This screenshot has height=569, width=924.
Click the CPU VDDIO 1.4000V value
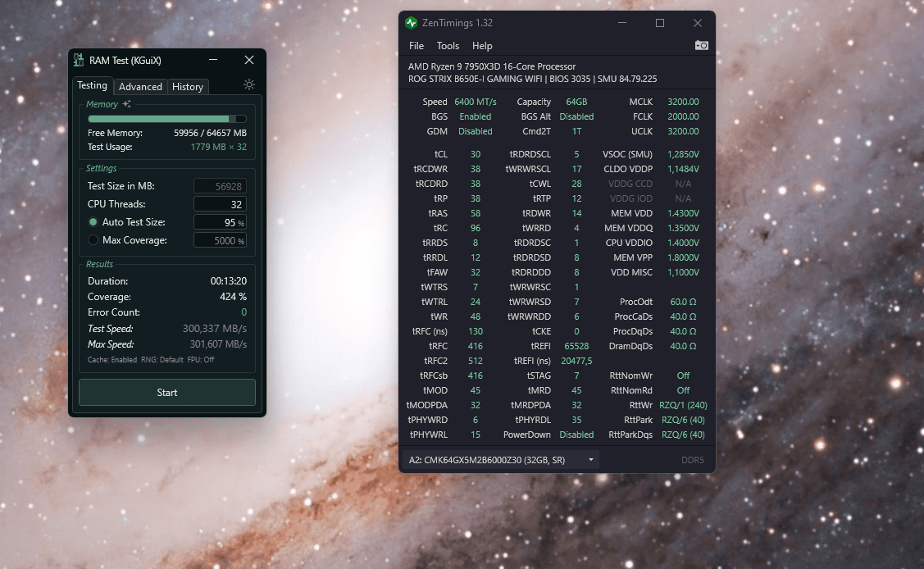[x=683, y=243]
